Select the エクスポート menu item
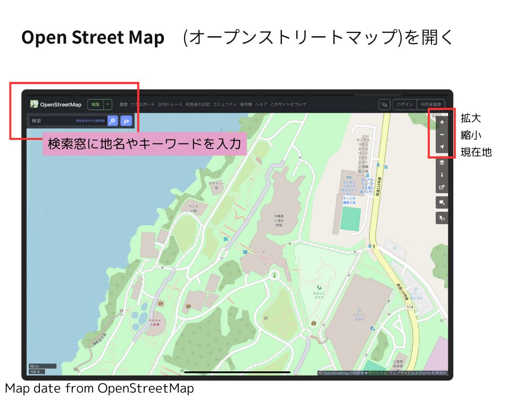Screen dimensions: 532x399 point(143,104)
